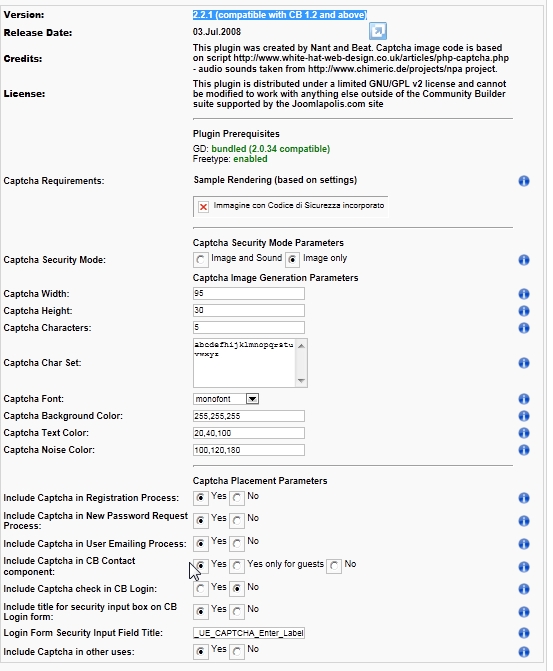The height and width of the screenshot is (671, 553).
Task: Select No for Captcha in Registration Process
Action: point(237,498)
